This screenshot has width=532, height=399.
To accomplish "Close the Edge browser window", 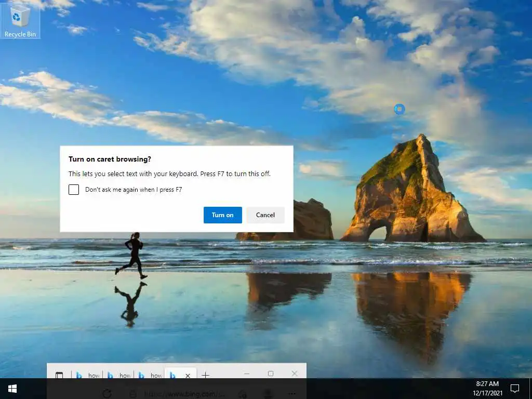I will coord(295,374).
